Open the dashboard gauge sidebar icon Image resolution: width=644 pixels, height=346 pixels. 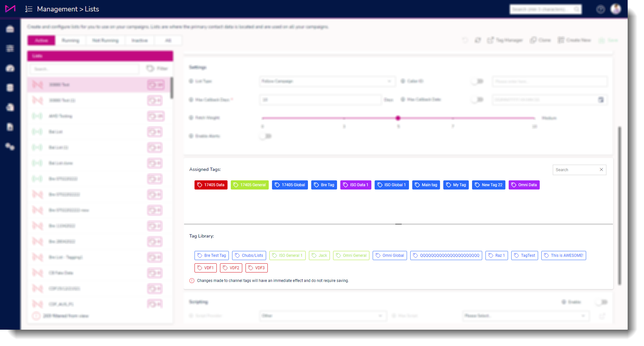(x=10, y=68)
